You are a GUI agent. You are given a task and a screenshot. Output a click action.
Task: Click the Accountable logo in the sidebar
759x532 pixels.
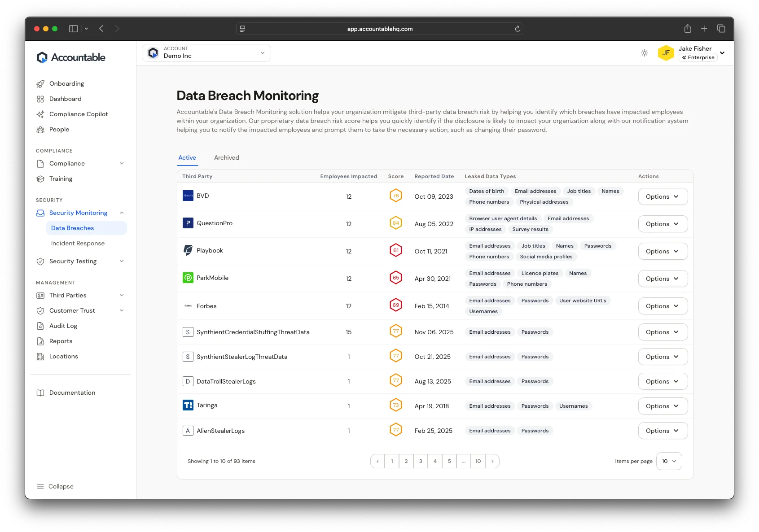pyautogui.click(x=71, y=57)
